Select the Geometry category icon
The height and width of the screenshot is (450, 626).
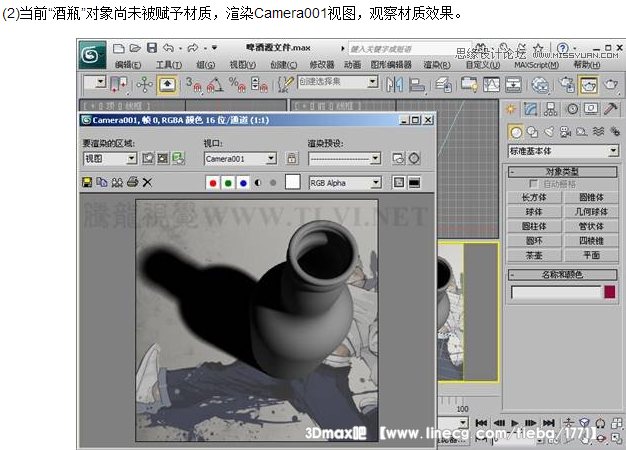point(516,131)
